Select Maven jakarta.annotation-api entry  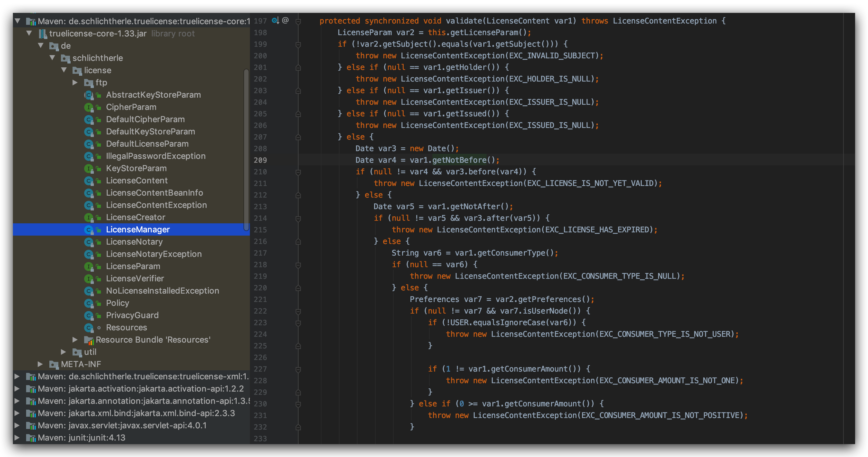(131, 401)
